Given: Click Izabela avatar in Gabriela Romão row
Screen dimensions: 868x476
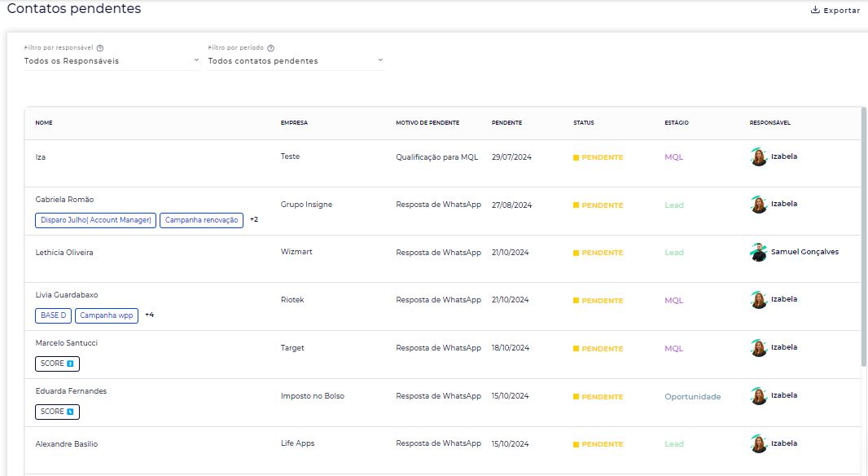Looking at the screenshot, I should click(x=758, y=205).
